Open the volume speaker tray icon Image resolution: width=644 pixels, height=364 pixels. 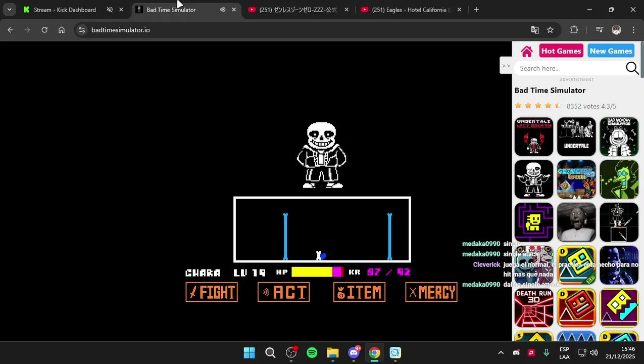coord(593,352)
